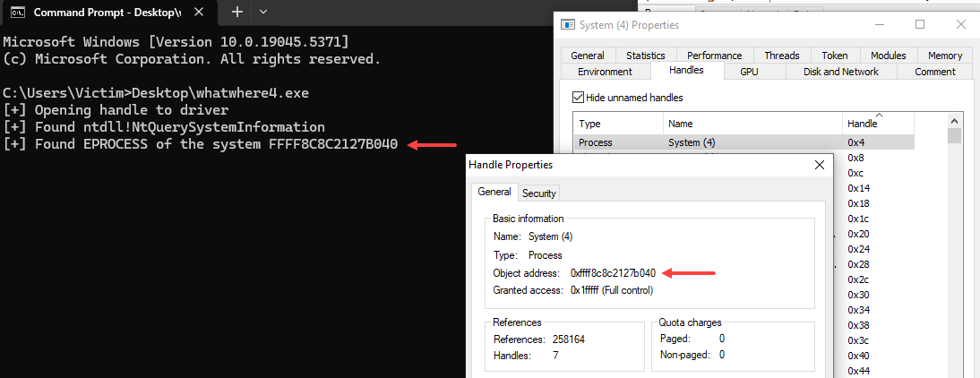This screenshot has width=980, height=378.
Task: Select handle 0x34 row
Action: coord(857,310)
